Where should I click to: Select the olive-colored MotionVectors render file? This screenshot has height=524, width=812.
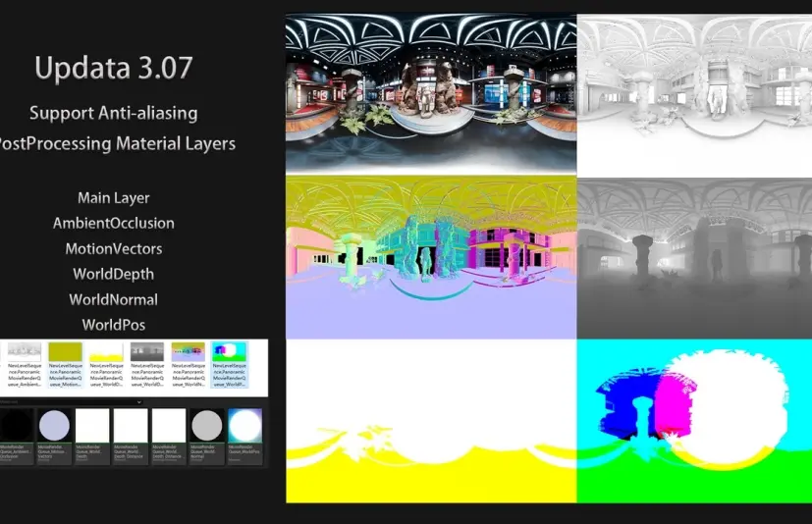65,353
